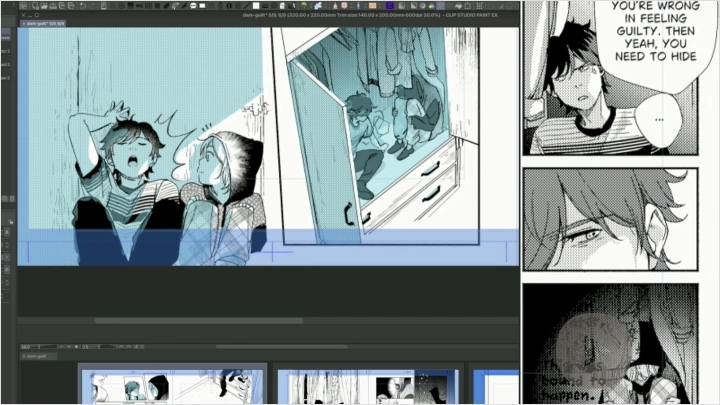Undo the last action with the Undo arrow

(83, 6)
